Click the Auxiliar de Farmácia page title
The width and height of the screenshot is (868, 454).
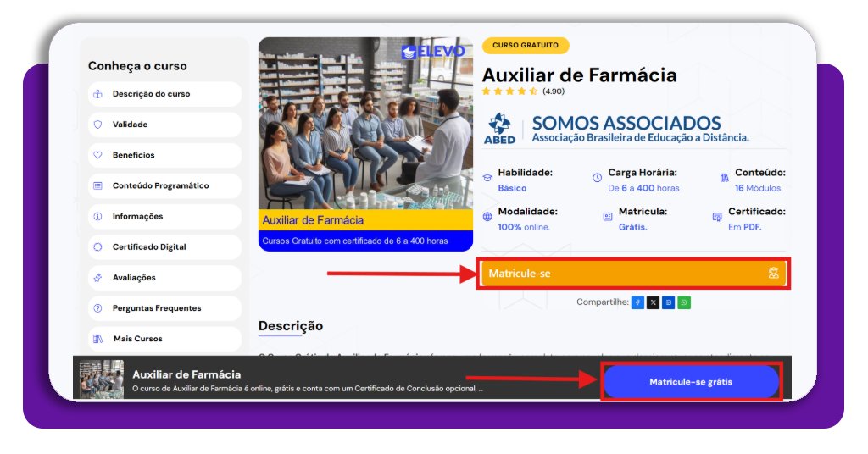pyautogui.click(x=579, y=75)
